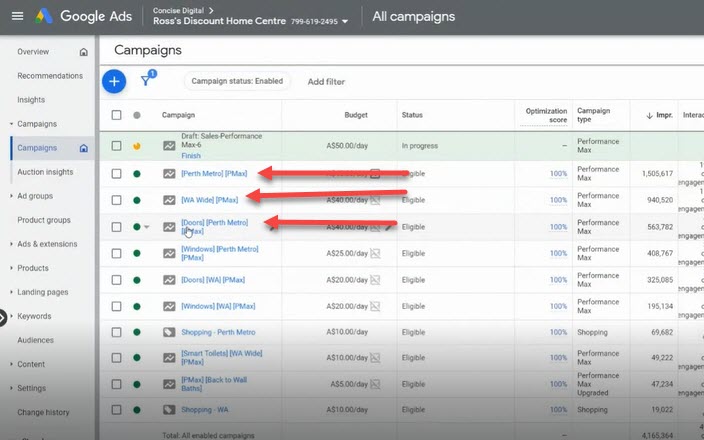The height and width of the screenshot is (440, 704).
Task: Open [Doors] [WA] [PMax] campaign
Action: (x=213, y=280)
